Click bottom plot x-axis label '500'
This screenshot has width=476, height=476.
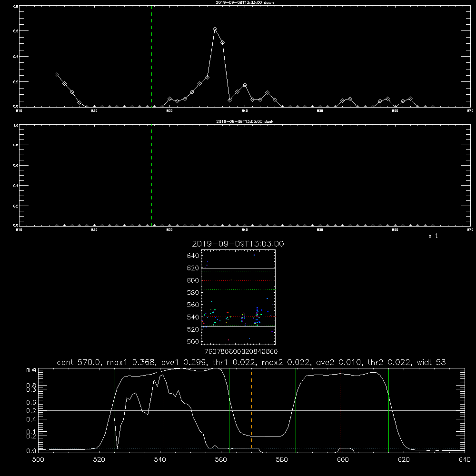pyautogui.click(x=38, y=460)
